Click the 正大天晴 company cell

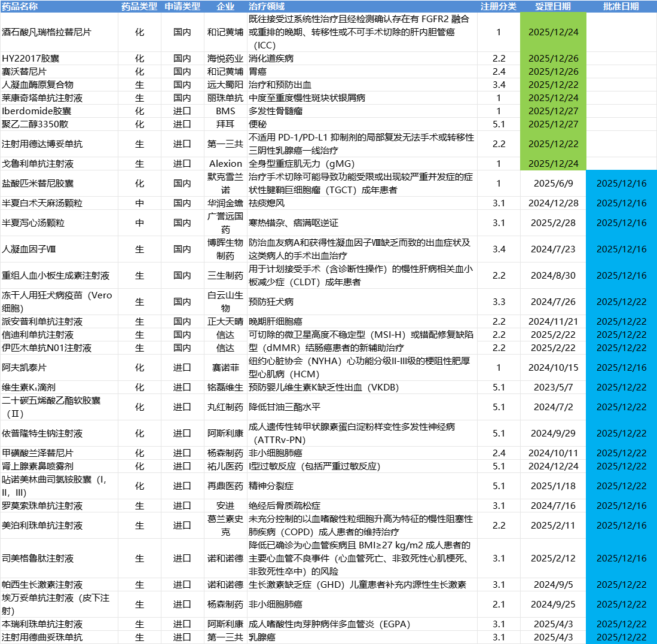[x=225, y=322]
